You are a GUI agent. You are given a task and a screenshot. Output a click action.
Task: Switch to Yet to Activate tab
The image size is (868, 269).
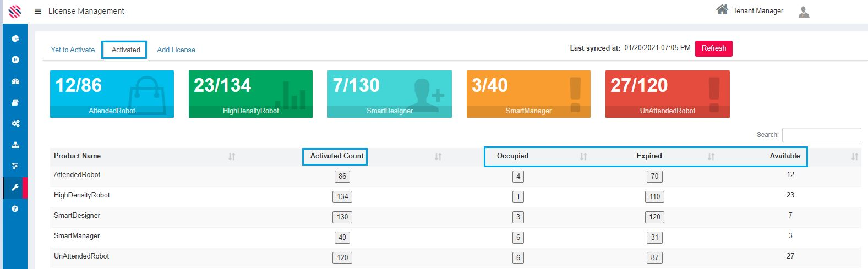(73, 50)
